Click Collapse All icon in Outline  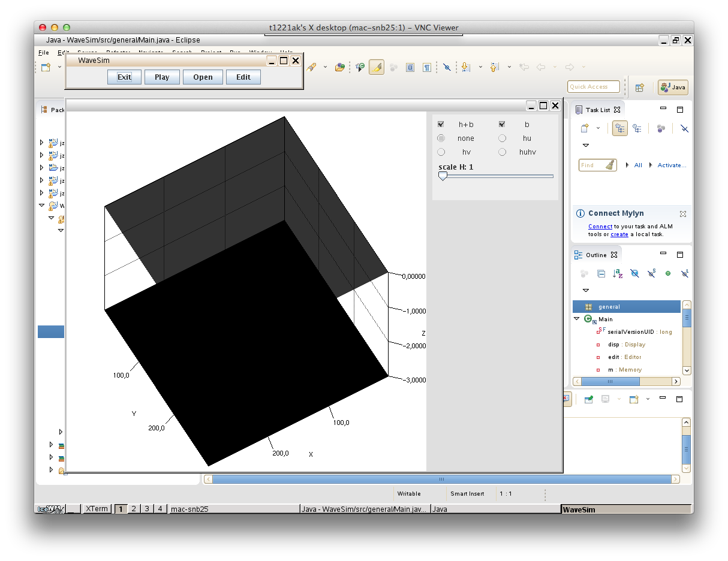[x=601, y=273]
